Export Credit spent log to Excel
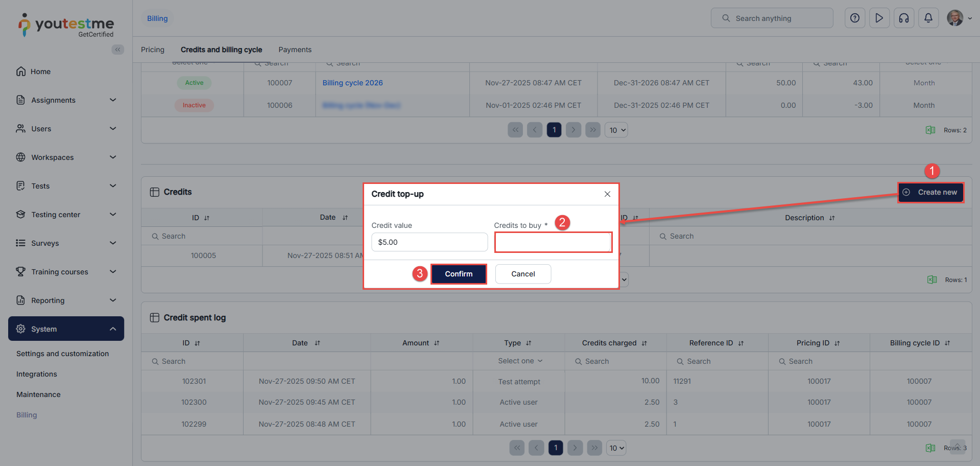The width and height of the screenshot is (980, 466). (x=930, y=448)
